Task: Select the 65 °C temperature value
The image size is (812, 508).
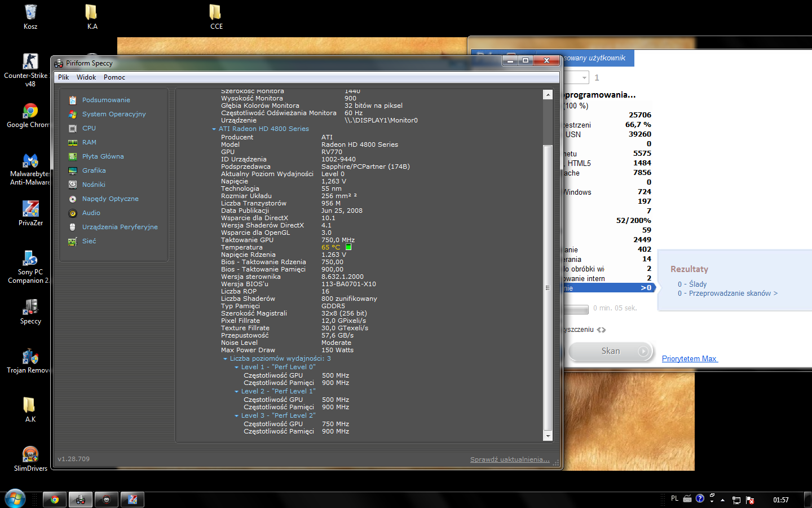Action: click(331, 247)
